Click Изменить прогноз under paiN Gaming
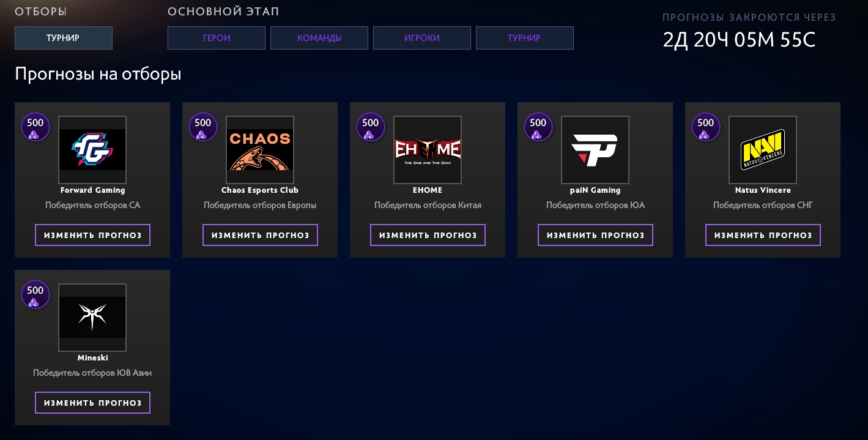The image size is (868, 440). pos(595,235)
